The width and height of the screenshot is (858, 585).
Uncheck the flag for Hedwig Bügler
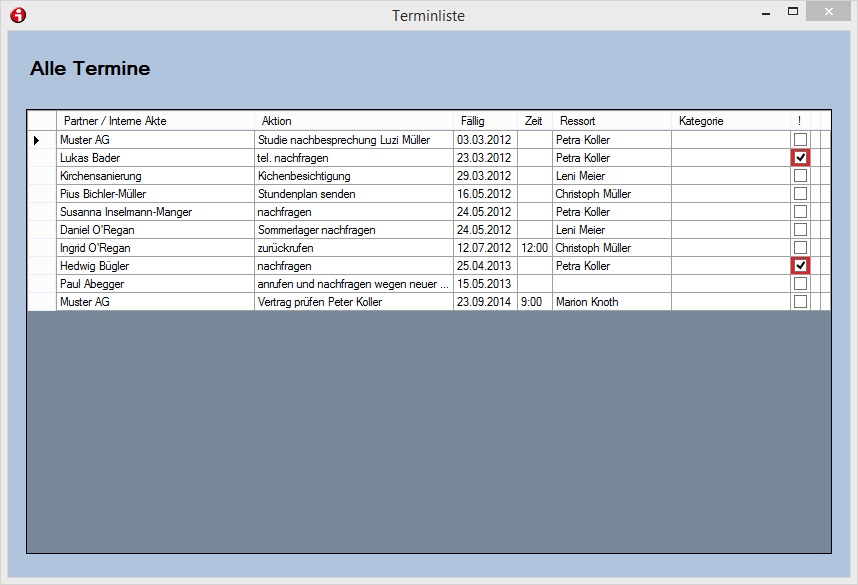click(800, 266)
